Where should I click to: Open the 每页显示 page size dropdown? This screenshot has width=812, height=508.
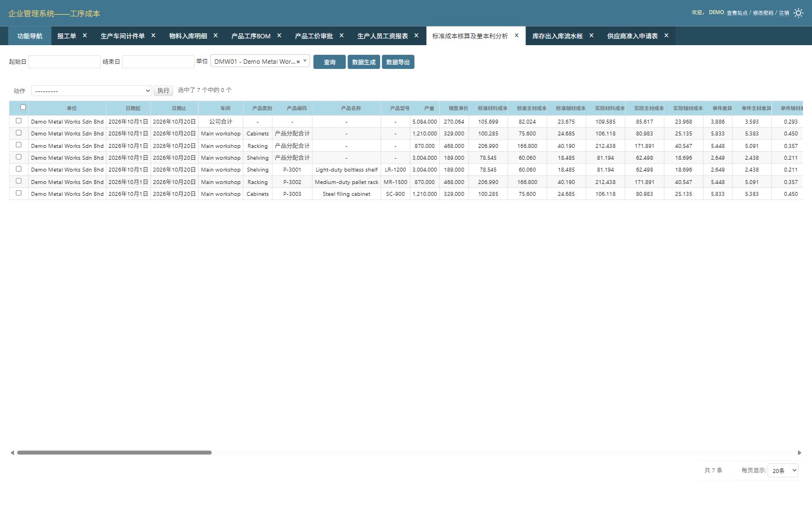(x=783, y=471)
